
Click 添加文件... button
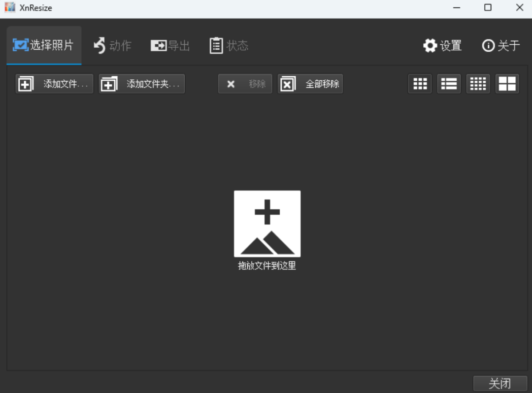(x=54, y=84)
